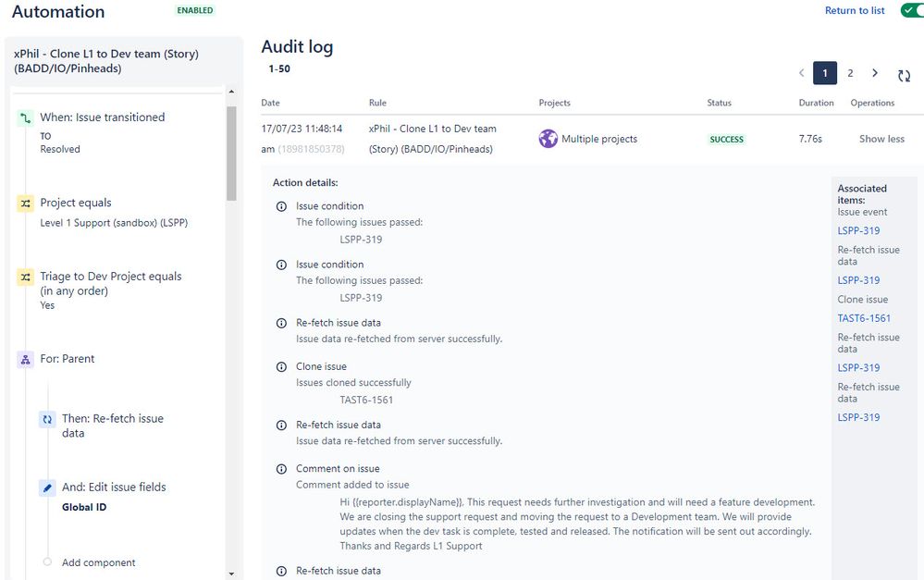Click the refresh audit log icon
This screenshot has height=580, width=924.
coord(904,76)
